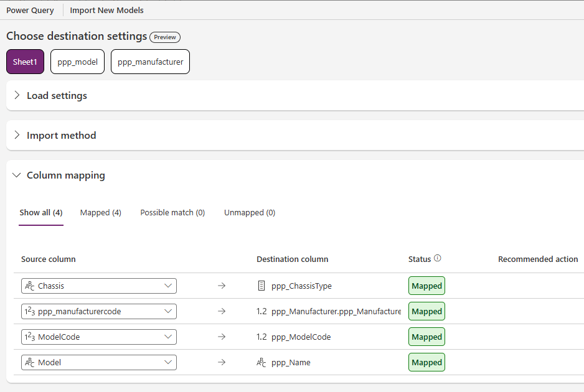The height and width of the screenshot is (392, 584).
Task: Open the Model source column dropdown
Action: 167,363
